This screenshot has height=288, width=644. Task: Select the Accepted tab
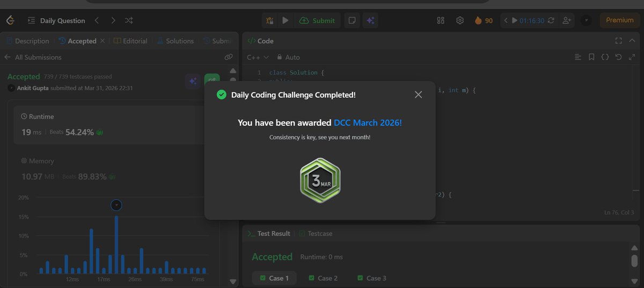[78, 41]
